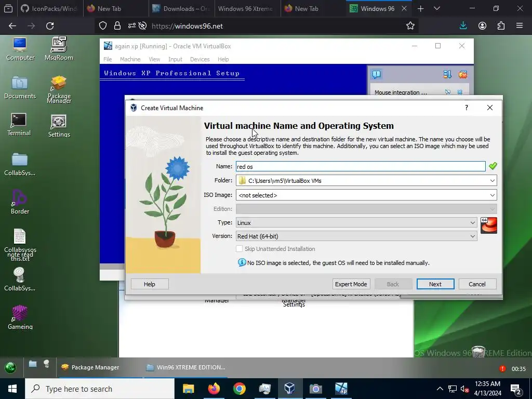
Task: Open Firefox hamburger application menu
Action: (520, 26)
